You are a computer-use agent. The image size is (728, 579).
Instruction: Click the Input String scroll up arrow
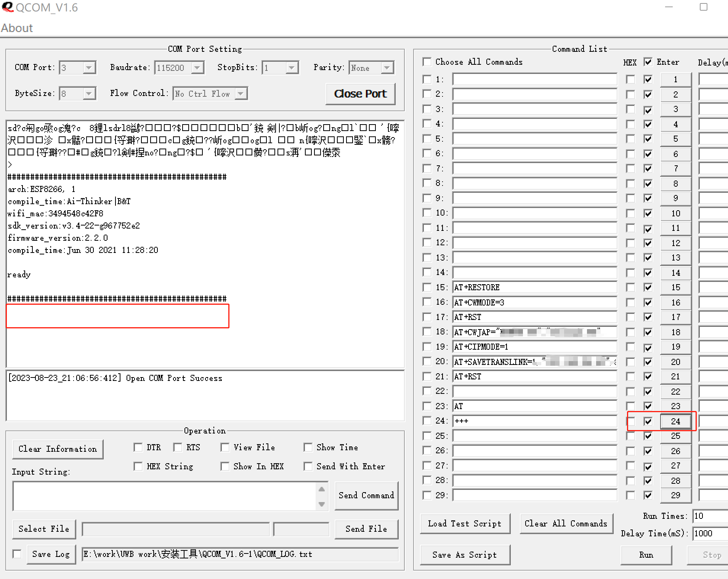(322, 489)
